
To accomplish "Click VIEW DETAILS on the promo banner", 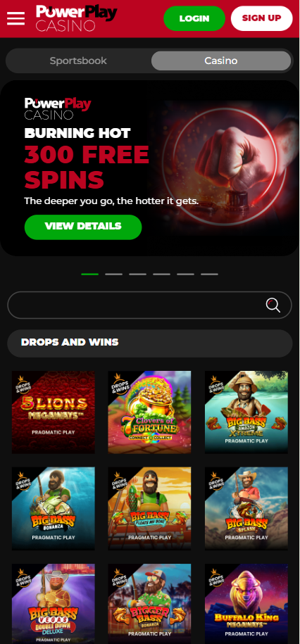I will [83, 227].
